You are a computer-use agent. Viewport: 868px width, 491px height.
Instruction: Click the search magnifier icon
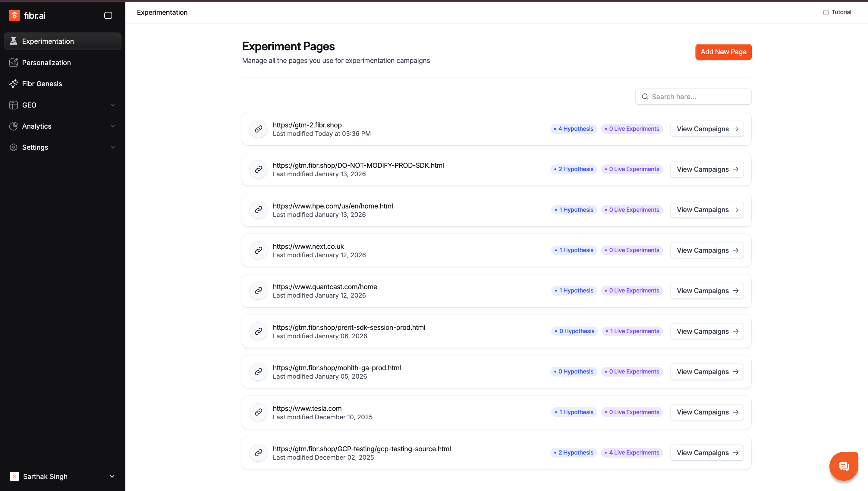[x=645, y=97]
